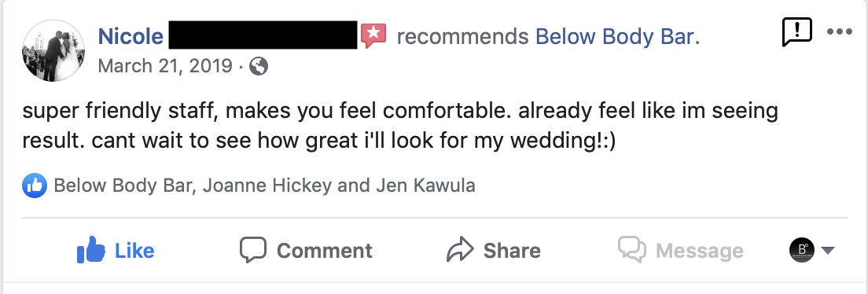This screenshot has height=294, width=868.
Task: Open the three-dot post options menu
Action: point(839,31)
